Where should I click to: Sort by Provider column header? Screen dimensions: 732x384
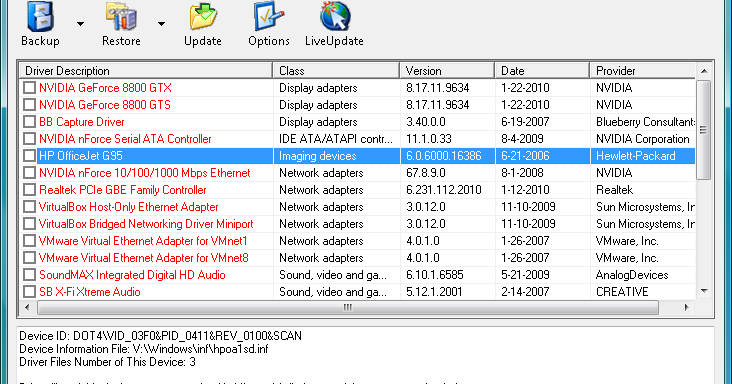coord(643,70)
